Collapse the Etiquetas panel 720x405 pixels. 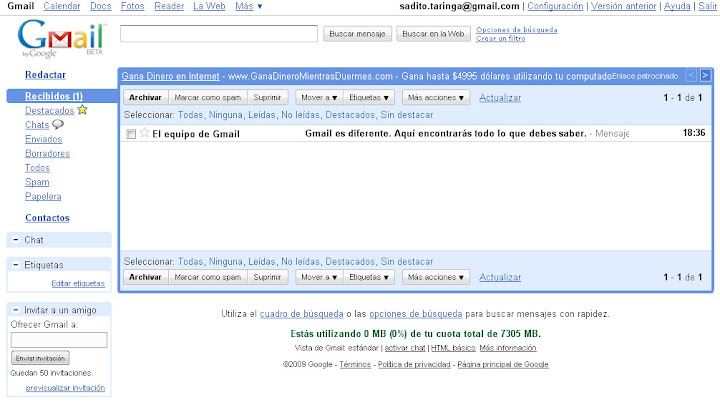point(16,264)
